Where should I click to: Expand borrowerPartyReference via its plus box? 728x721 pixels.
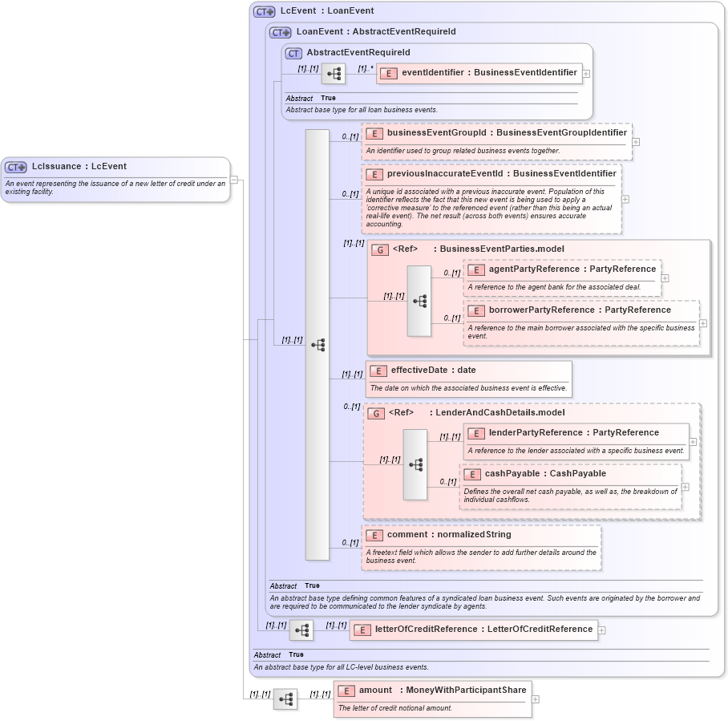tap(702, 322)
